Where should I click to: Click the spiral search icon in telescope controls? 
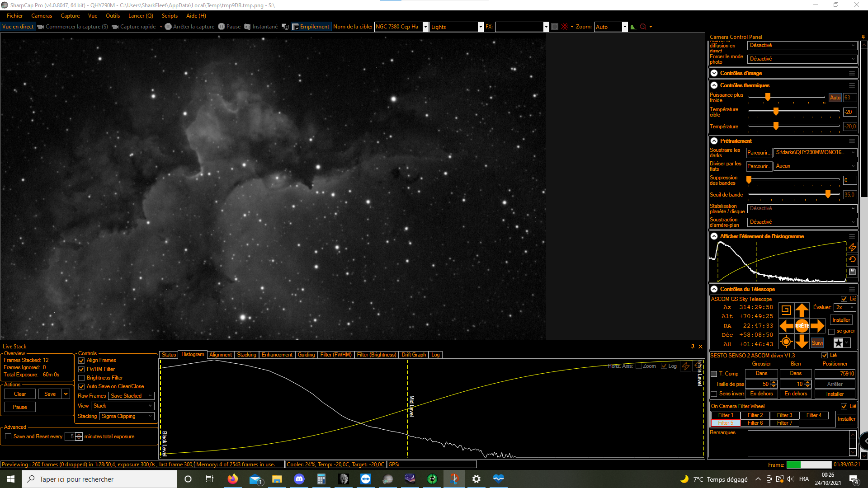click(786, 310)
